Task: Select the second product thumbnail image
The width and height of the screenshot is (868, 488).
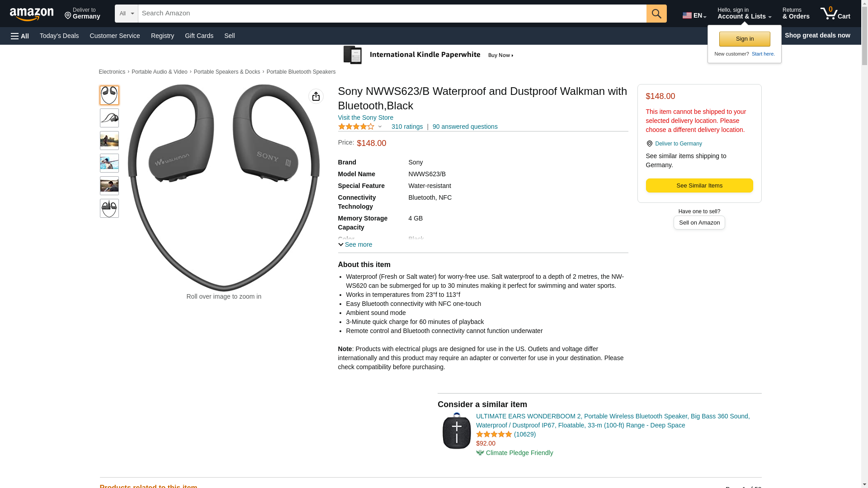Action: point(109,118)
